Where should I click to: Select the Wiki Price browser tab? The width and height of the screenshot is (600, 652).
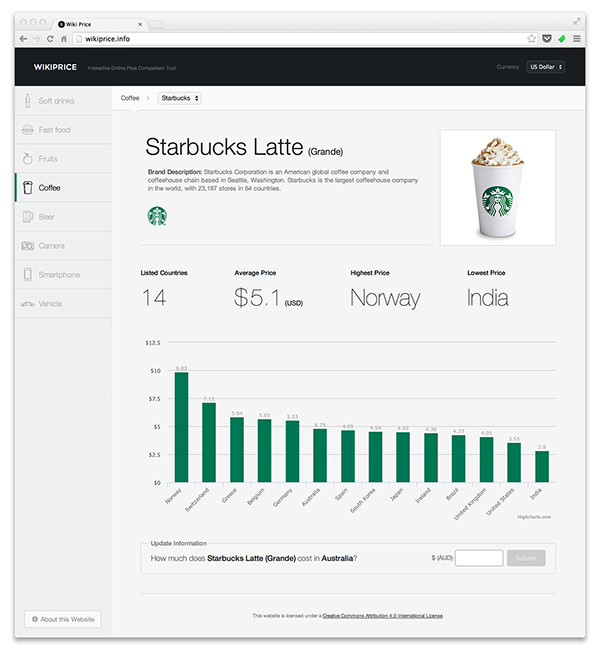point(99,24)
